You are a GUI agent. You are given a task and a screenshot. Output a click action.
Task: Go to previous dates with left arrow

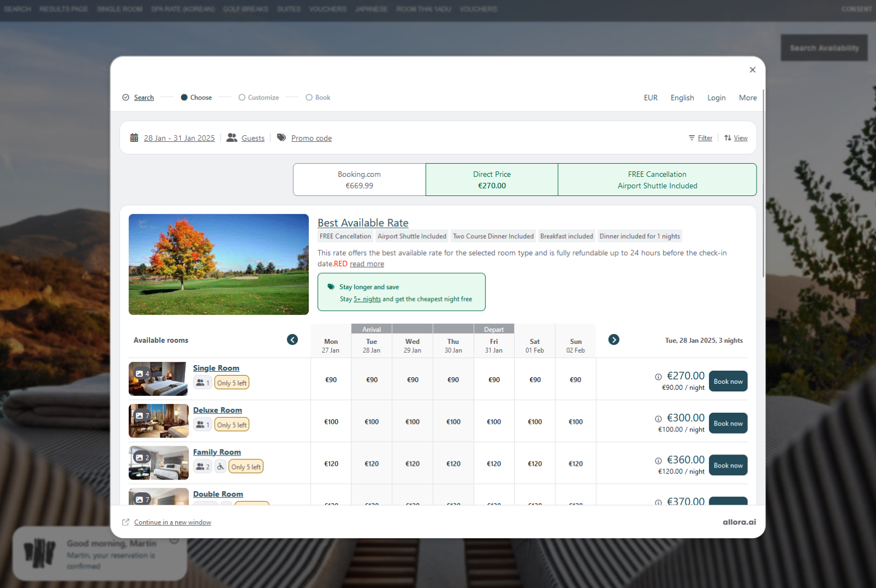tap(292, 339)
